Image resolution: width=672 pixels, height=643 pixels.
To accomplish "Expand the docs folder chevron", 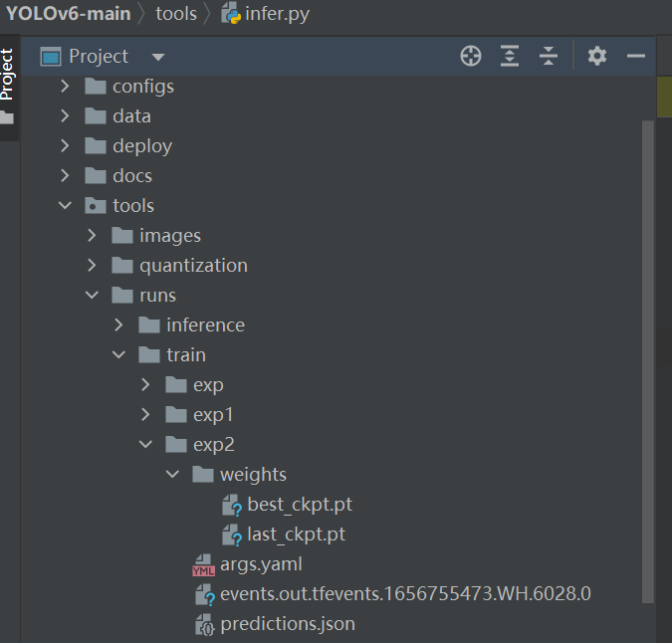I will click(x=65, y=175).
